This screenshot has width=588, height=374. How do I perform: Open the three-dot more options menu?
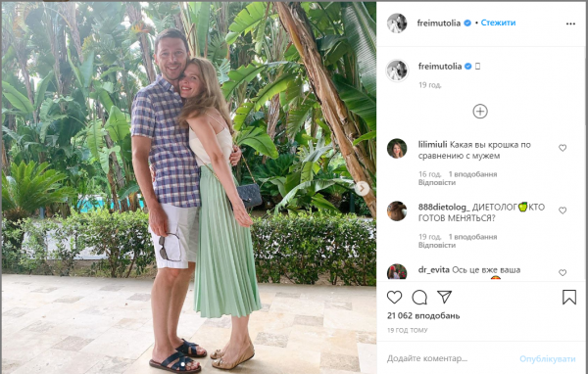570,23
